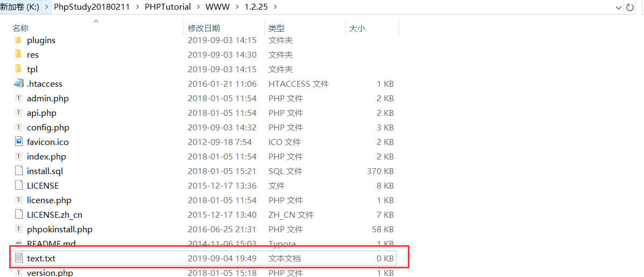The width and height of the screenshot is (644, 277).
Task: Open the address bar history dropdown
Action: pyautogui.click(x=618, y=7)
